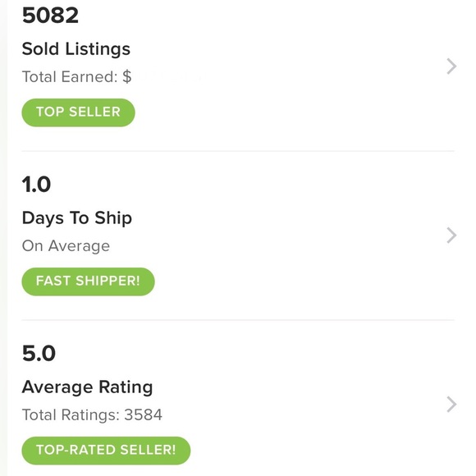Viewport: 476px width, 476px height.
Task: Tap the On Average subtitle
Action: coord(66,245)
